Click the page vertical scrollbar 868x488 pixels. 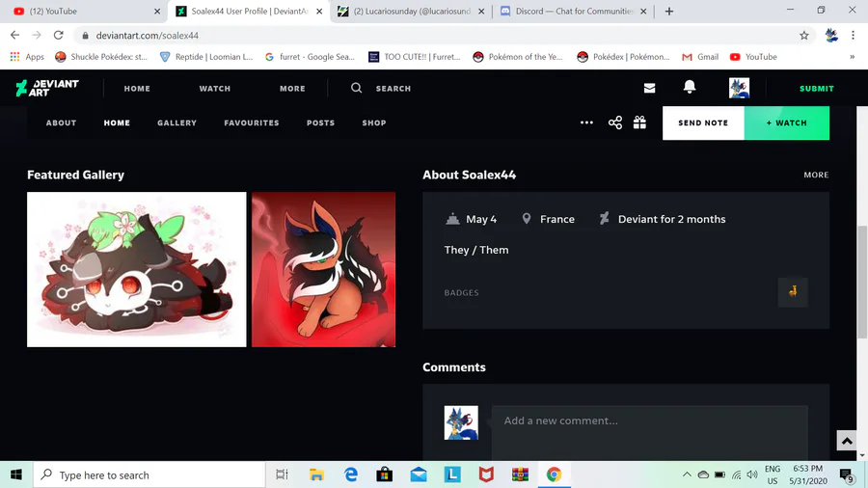click(x=862, y=283)
